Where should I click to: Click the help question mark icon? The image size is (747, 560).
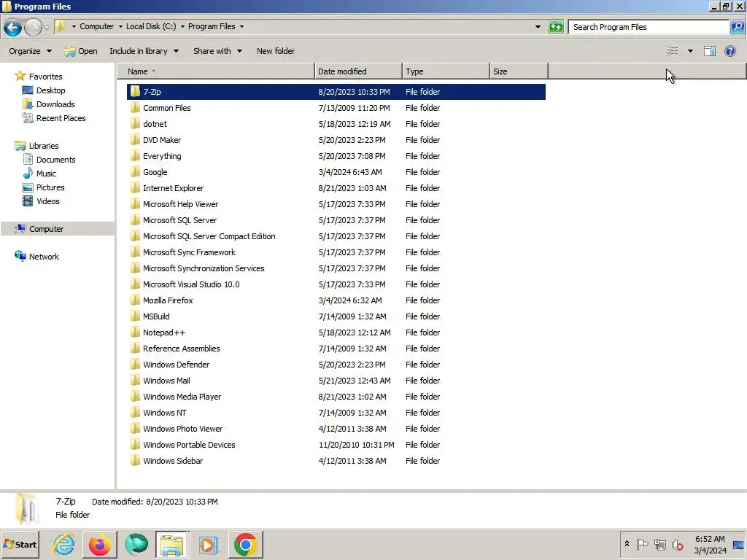tap(729, 51)
